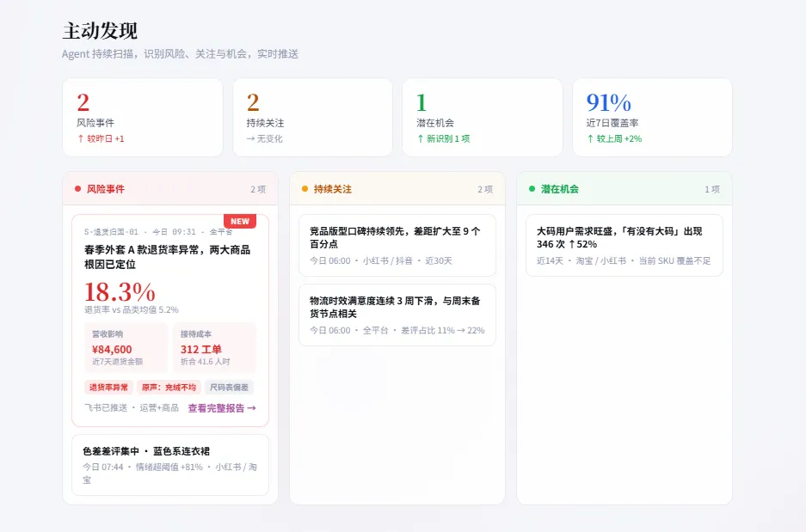Open the 竞品版型口碑持续领先 card
The image size is (806, 532).
coord(397,246)
